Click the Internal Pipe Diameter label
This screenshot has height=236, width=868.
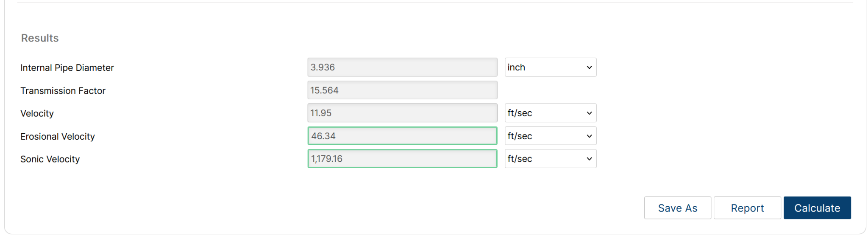coord(67,68)
